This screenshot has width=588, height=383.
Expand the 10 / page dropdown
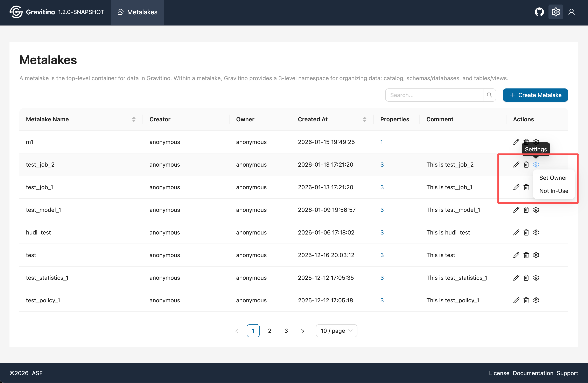coord(336,331)
